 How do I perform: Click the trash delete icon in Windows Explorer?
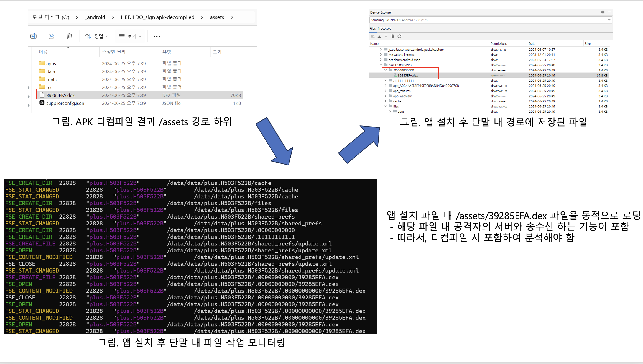[69, 36]
